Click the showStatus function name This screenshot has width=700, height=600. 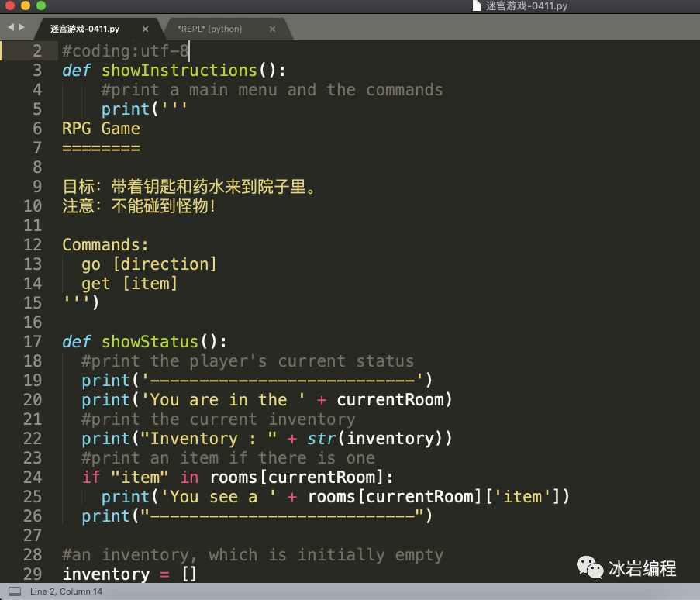coord(150,342)
